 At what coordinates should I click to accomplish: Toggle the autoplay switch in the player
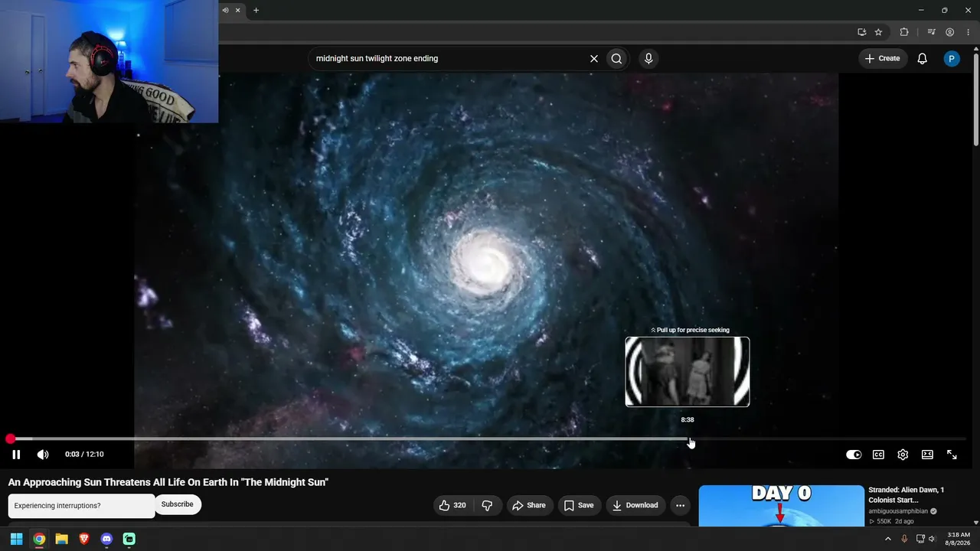(x=854, y=455)
